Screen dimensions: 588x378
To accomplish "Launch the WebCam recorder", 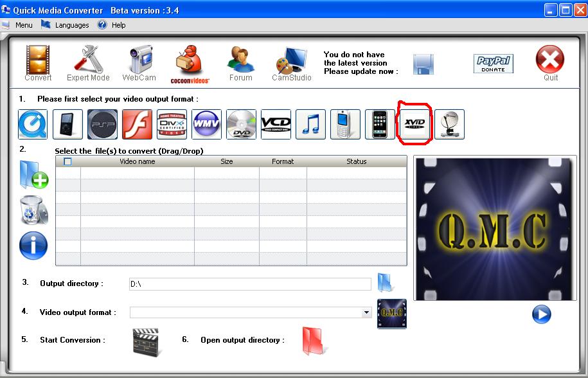I will click(141, 59).
